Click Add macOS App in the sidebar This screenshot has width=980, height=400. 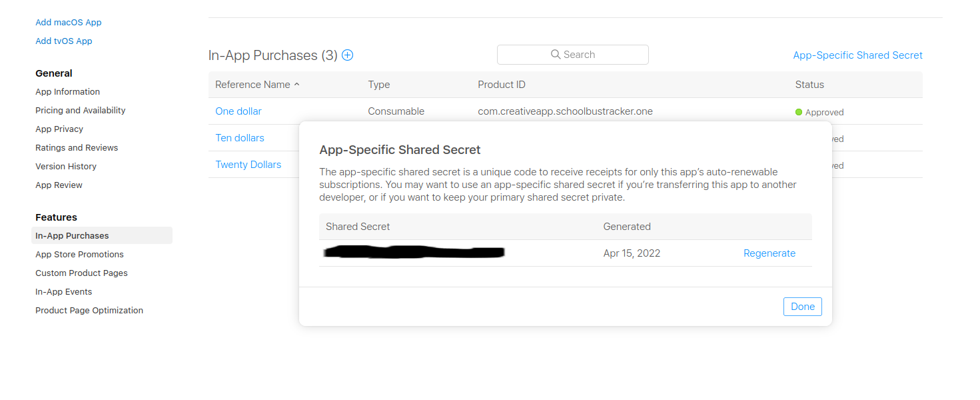pyautogui.click(x=68, y=22)
